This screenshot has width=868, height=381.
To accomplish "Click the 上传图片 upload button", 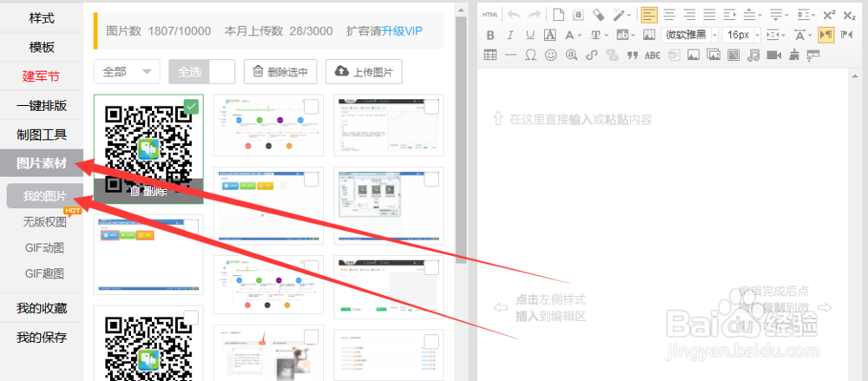I will point(364,71).
